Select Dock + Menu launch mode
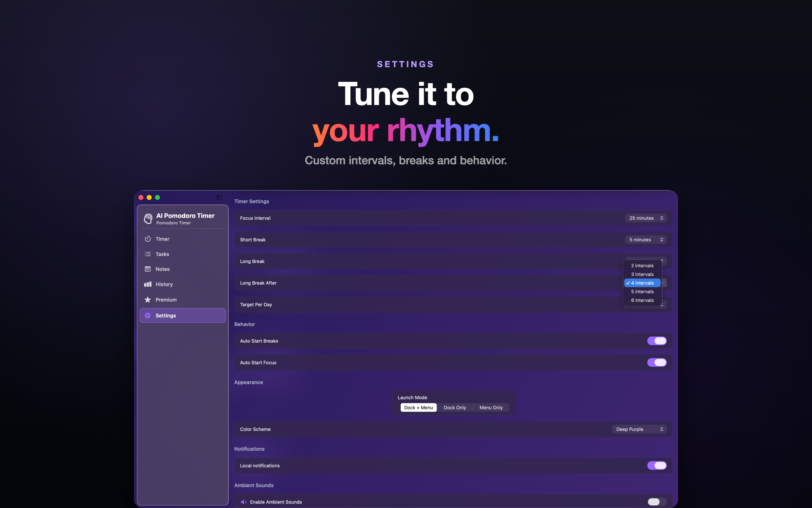The height and width of the screenshot is (508, 812). (418, 408)
